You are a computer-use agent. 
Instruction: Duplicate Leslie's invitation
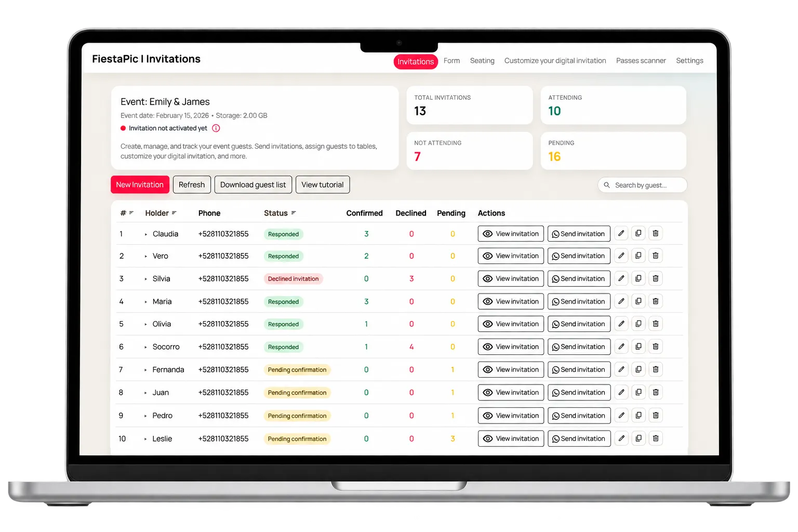[639, 438]
